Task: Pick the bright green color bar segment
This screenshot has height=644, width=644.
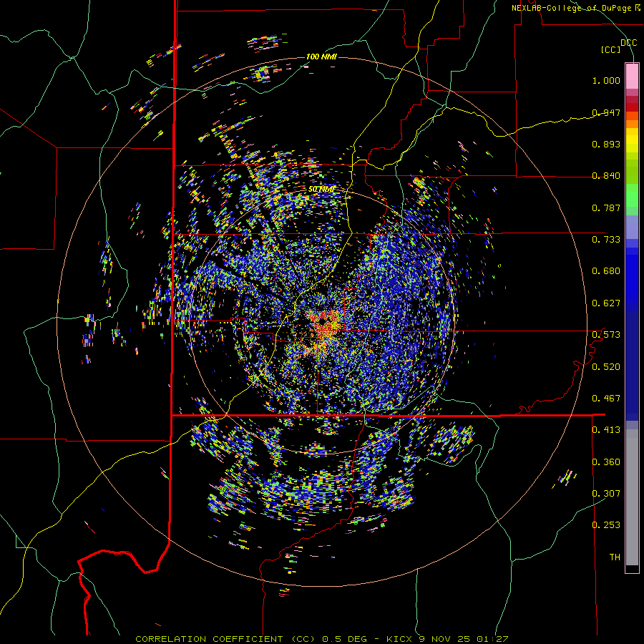Action: coord(632,195)
